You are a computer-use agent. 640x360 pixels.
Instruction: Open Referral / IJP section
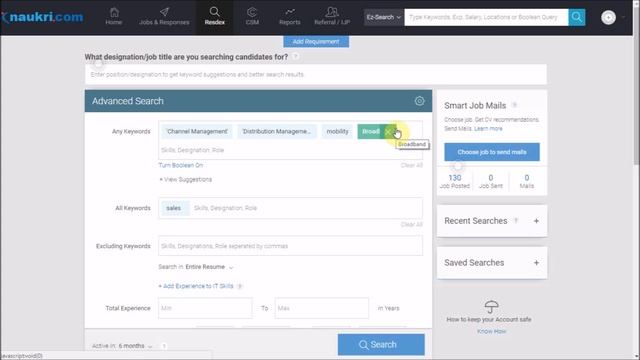pyautogui.click(x=332, y=17)
